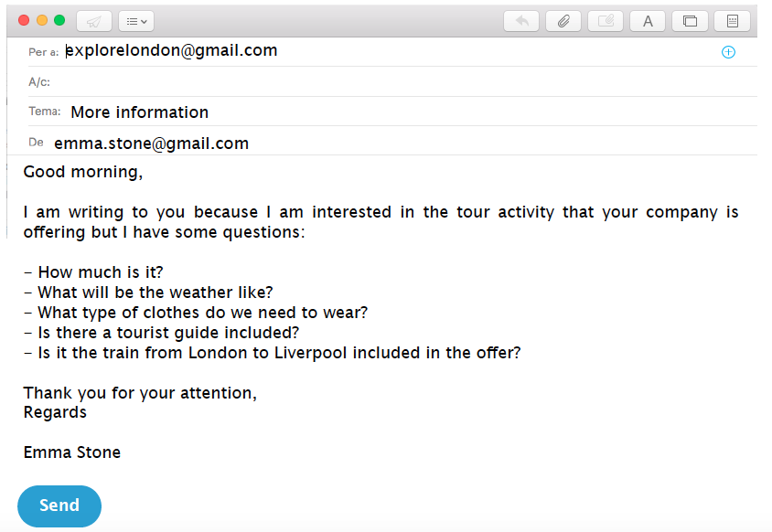Click the subject field "More information"
The height and width of the screenshot is (532, 772).
tap(140, 112)
